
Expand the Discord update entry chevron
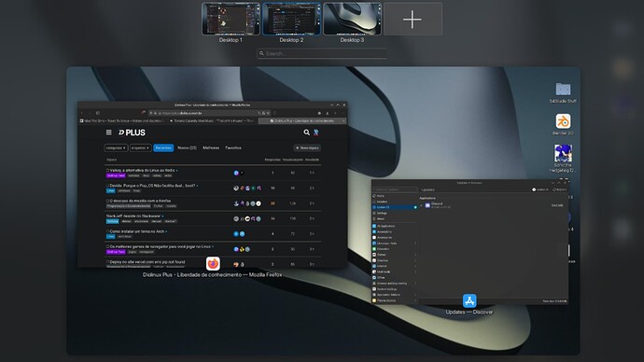pos(421,205)
